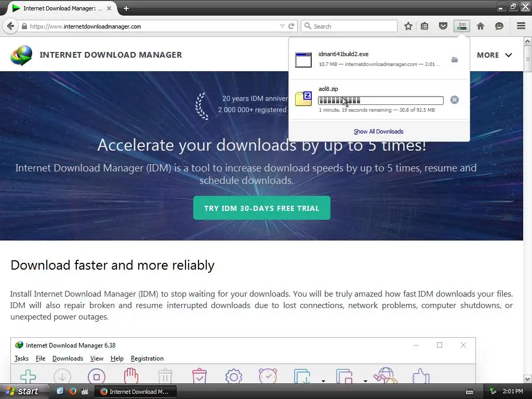Click the reload page icon in the address bar
Viewport: 532px width, 399px height.
[291, 26]
